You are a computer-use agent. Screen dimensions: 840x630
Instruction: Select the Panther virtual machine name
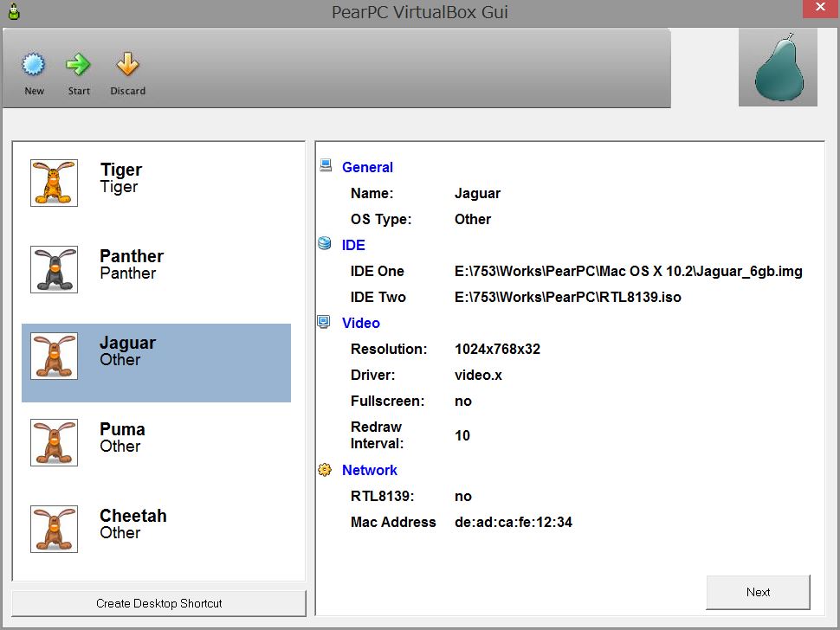[x=132, y=256]
